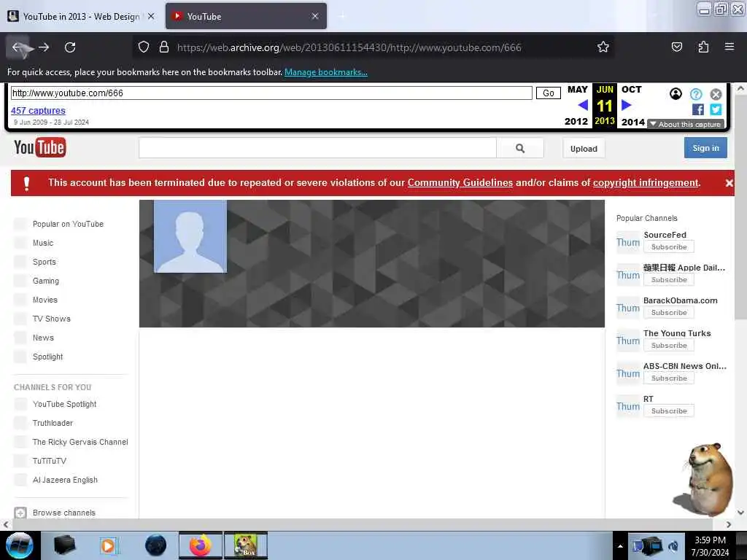Subscribe to BarackObama.com channel

(669, 313)
